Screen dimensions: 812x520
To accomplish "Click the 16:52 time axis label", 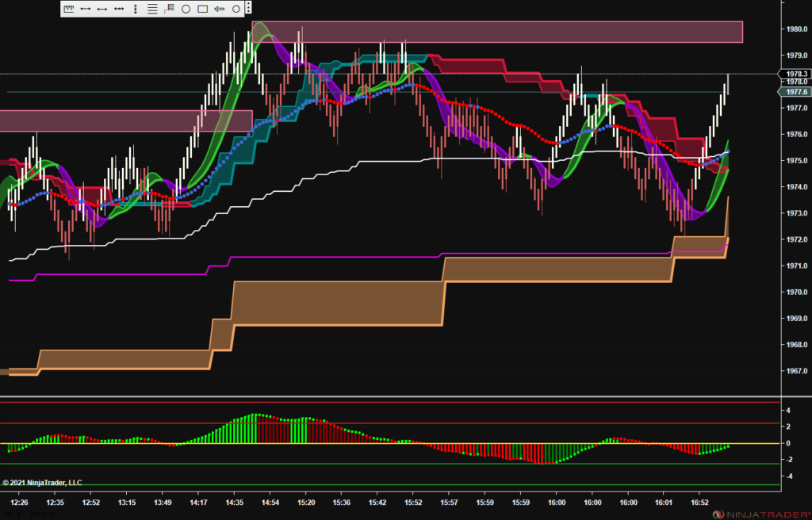I will [x=700, y=503].
